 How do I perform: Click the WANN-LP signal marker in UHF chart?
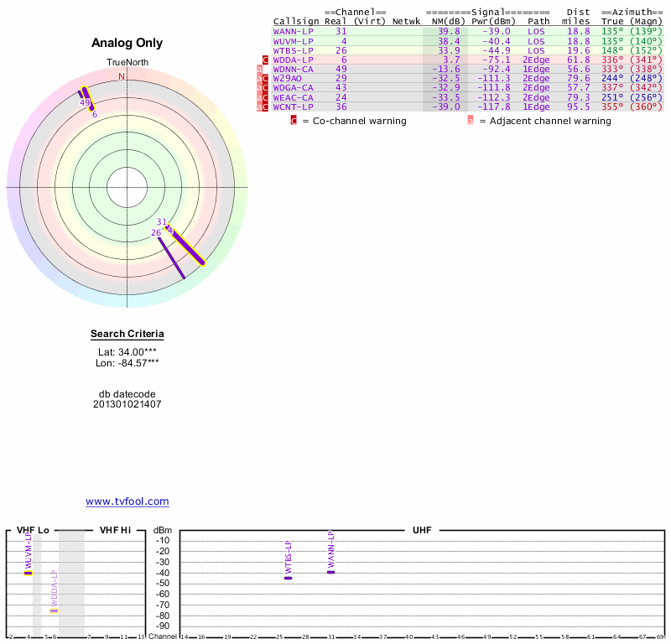click(330, 572)
